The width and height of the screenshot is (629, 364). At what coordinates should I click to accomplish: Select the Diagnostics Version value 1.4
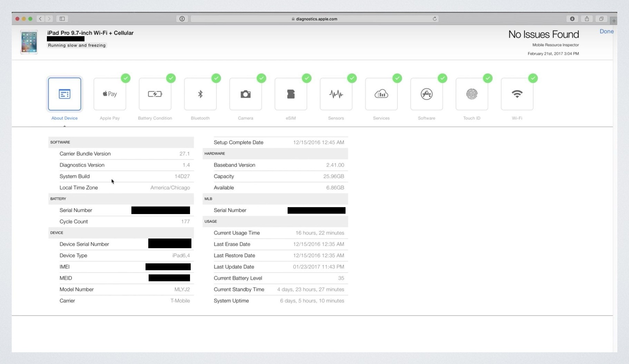point(186,165)
